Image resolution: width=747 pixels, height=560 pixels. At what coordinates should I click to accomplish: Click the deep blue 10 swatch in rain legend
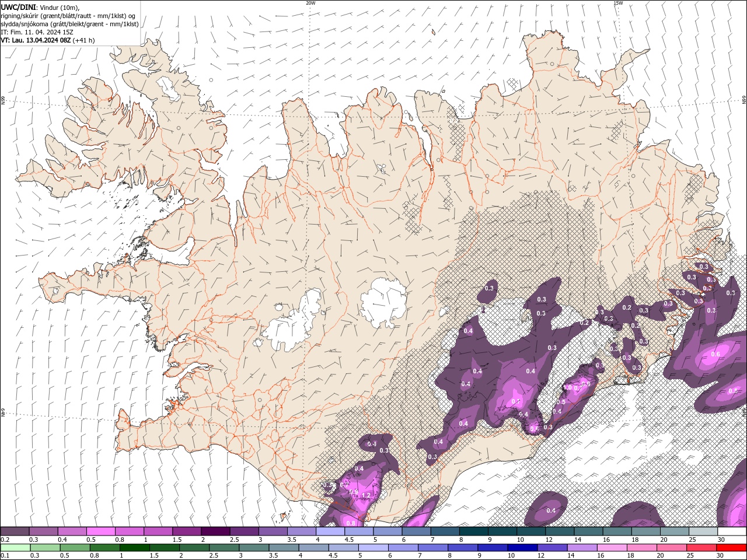click(522, 548)
